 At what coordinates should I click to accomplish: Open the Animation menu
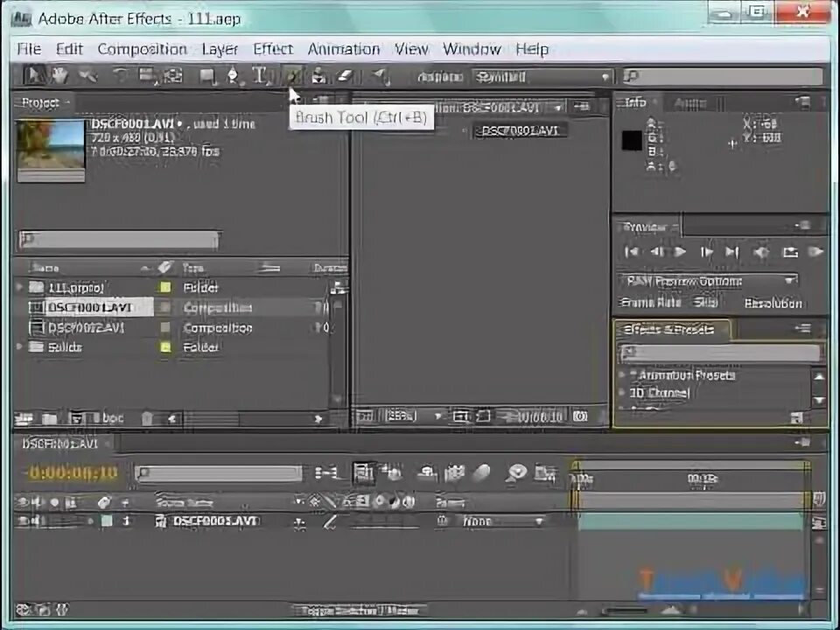point(344,49)
